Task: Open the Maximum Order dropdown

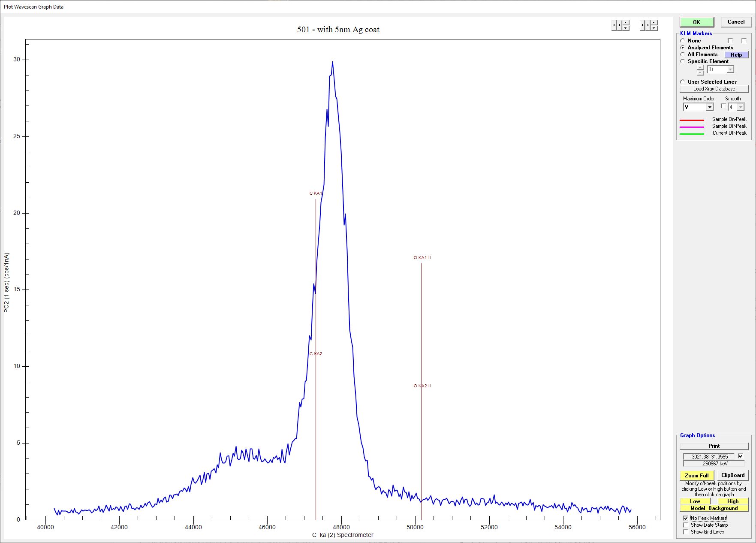Action: (710, 107)
